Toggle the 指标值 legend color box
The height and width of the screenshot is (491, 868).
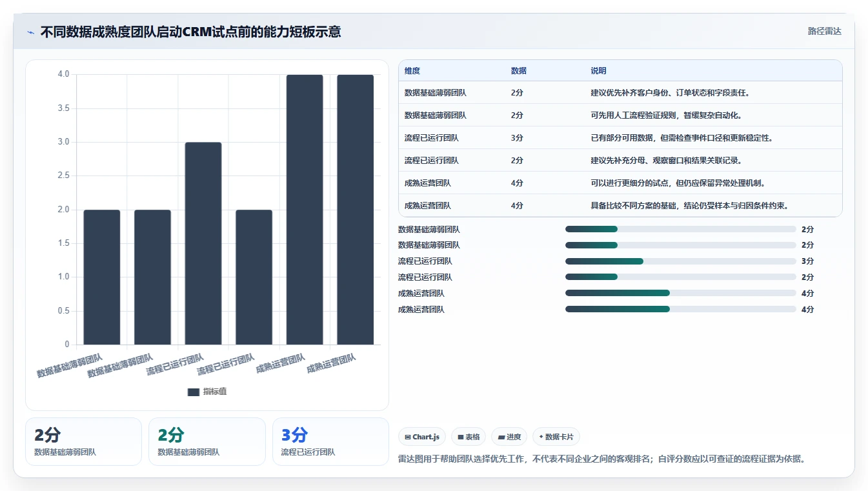coord(194,392)
